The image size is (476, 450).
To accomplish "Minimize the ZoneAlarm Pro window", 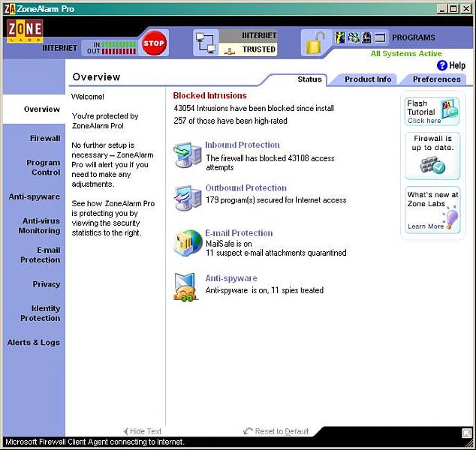I will point(442,9).
